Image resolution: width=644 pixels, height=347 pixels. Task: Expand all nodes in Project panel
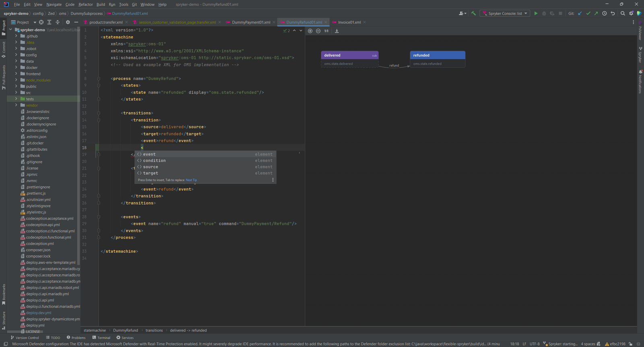(x=49, y=22)
